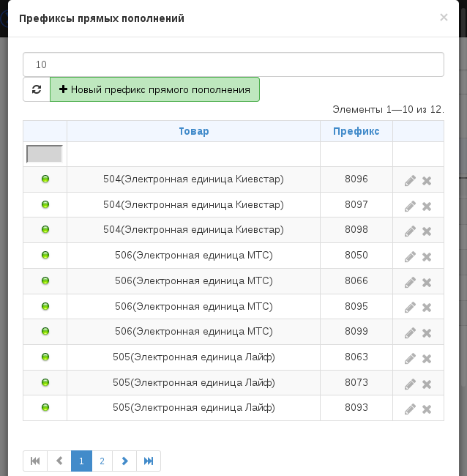The image size is (467, 476).
Task: Delete the 8098 prefix row
Action: click(x=427, y=231)
